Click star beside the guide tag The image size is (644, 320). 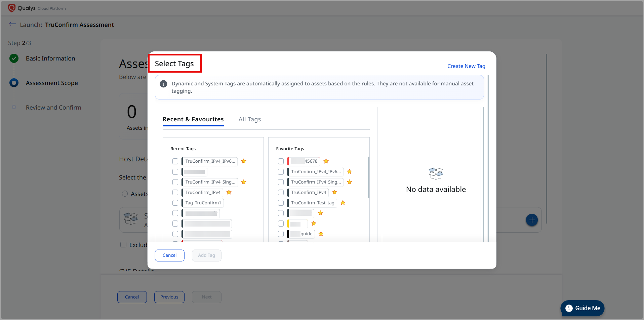[321, 234]
